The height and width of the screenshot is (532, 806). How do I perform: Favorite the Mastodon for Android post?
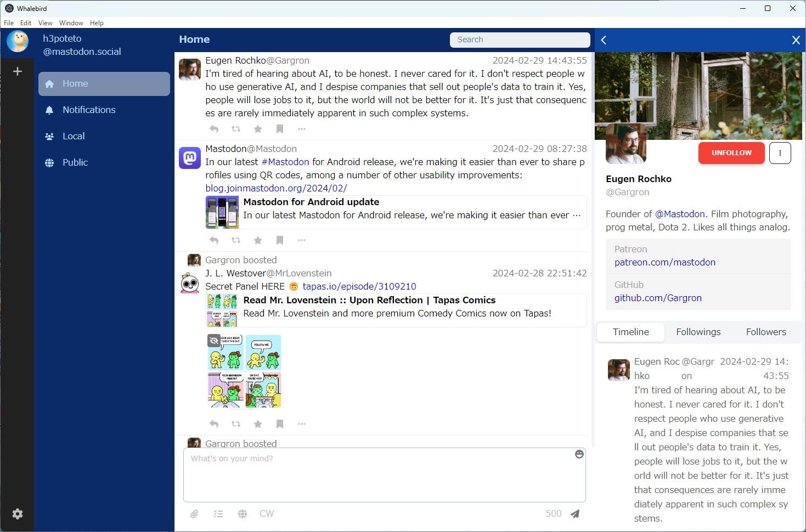click(x=258, y=240)
